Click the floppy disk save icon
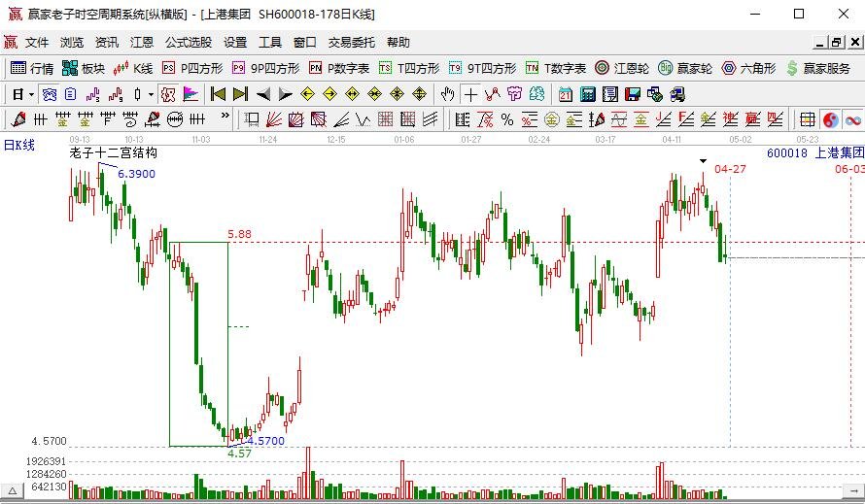 (632, 95)
